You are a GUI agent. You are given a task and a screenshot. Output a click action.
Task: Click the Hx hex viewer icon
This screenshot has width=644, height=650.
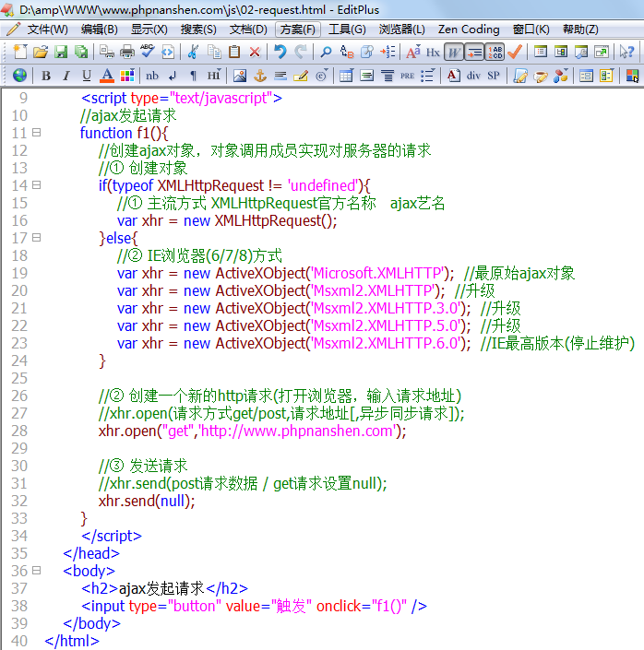click(433, 53)
